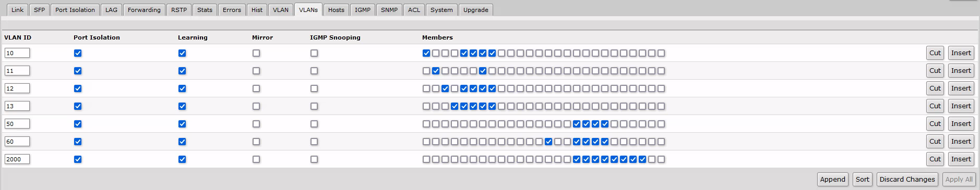The width and height of the screenshot is (980, 190).
Task: Open the Link tab
Action: click(17, 10)
